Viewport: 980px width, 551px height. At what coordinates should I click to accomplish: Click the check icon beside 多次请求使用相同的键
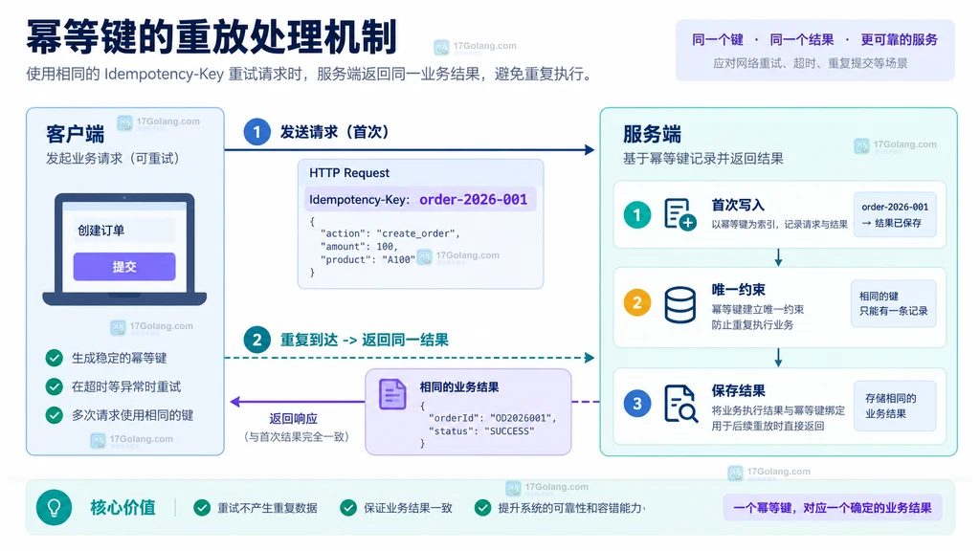[55, 415]
